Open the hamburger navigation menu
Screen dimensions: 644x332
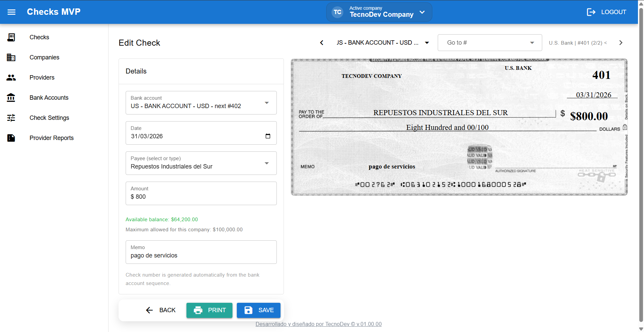click(11, 12)
